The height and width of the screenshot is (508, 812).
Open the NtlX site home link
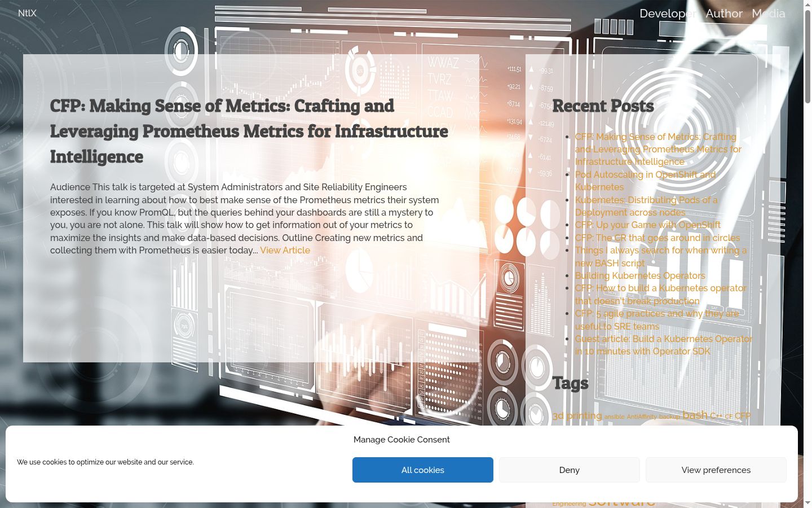point(27,13)
